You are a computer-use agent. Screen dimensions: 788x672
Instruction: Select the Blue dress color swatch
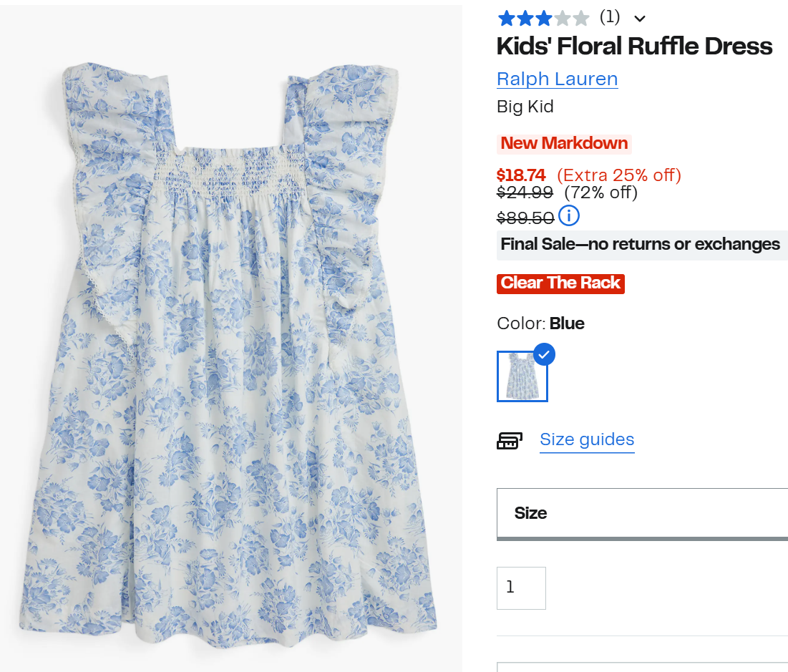522,376
